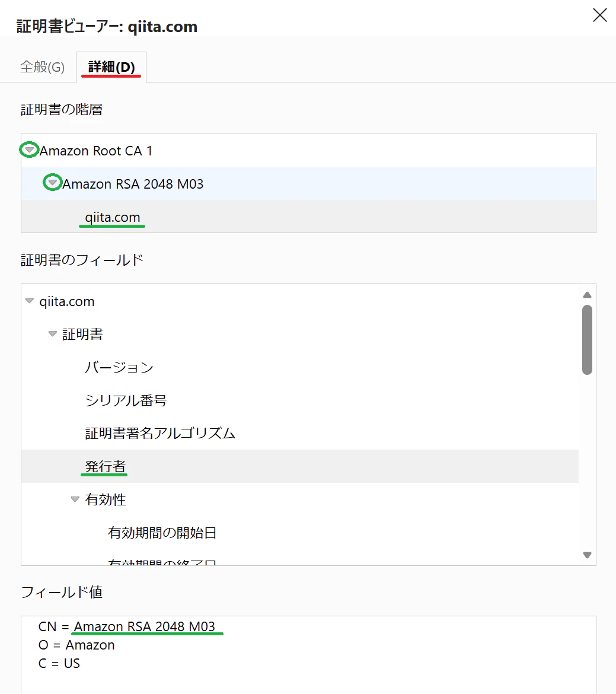Select the 発行者 field
616x694 pixels.
coord(300,466)
